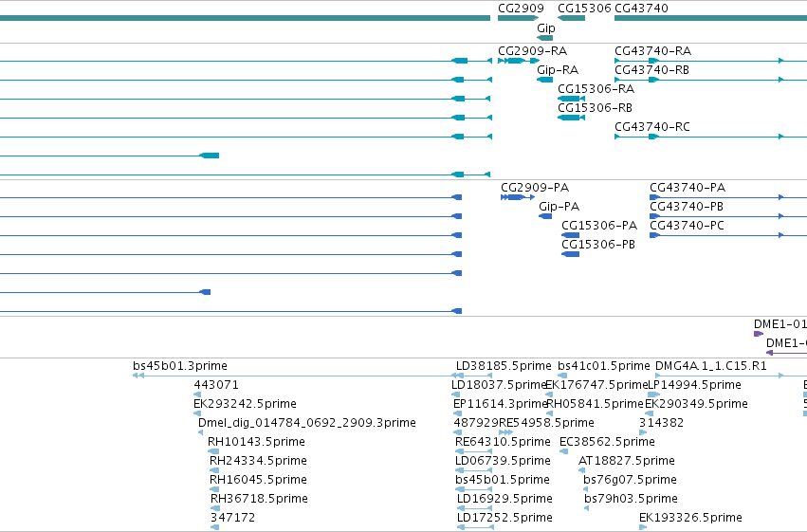
Task: Open EST LD17252.5prime
Action: (x=504, y=518)
